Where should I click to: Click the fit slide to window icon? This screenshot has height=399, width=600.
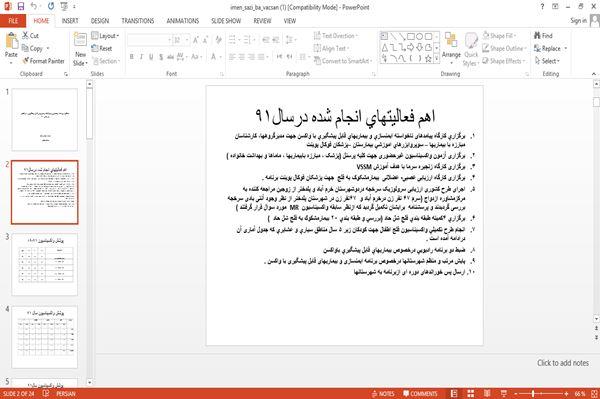[594, 394]
